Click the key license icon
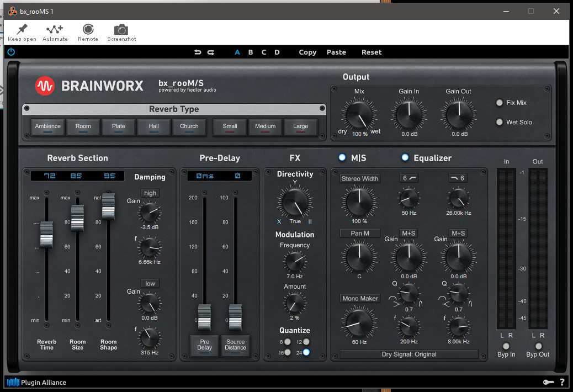 pyautogui.click(x=548, y=382)
